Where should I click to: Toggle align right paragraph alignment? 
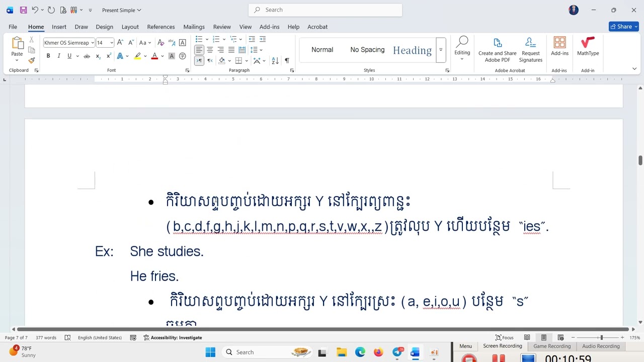coord(220,50)
